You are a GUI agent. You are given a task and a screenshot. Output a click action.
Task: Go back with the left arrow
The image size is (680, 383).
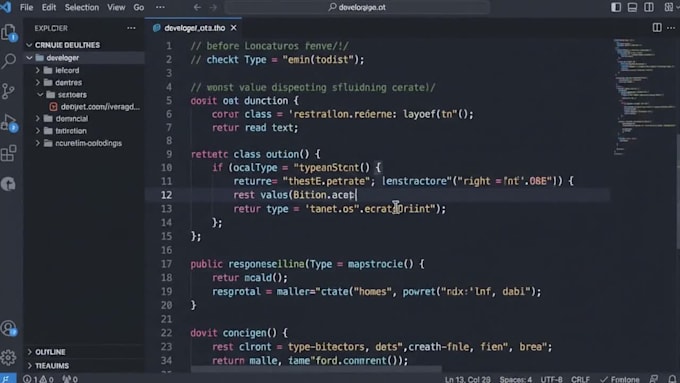197,7
